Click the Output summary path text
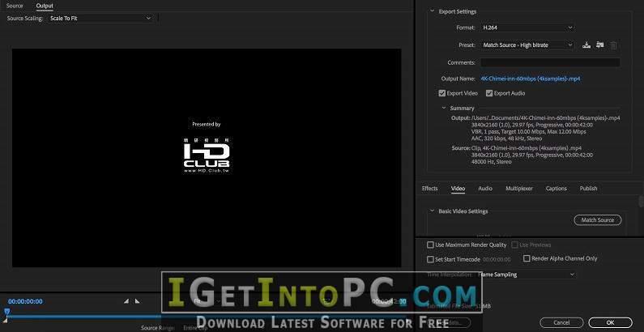 pos(546,117)
